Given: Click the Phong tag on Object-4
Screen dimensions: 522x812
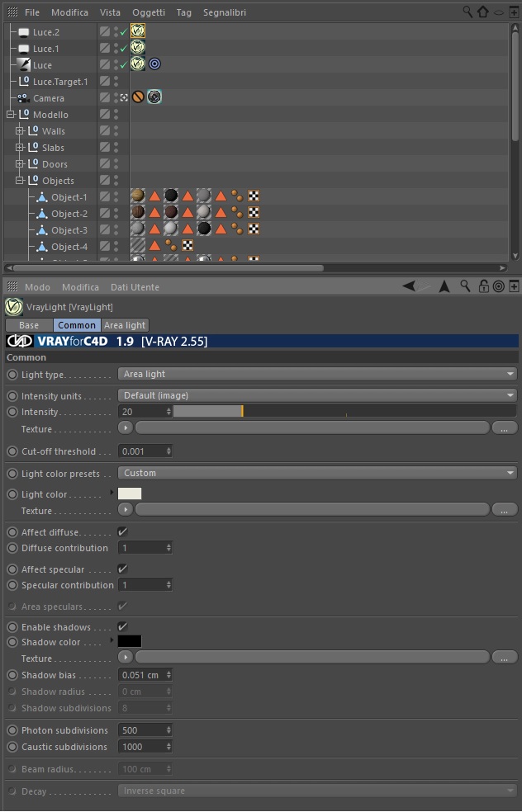Looking at the screenshot, I should (x=170, y=245).
